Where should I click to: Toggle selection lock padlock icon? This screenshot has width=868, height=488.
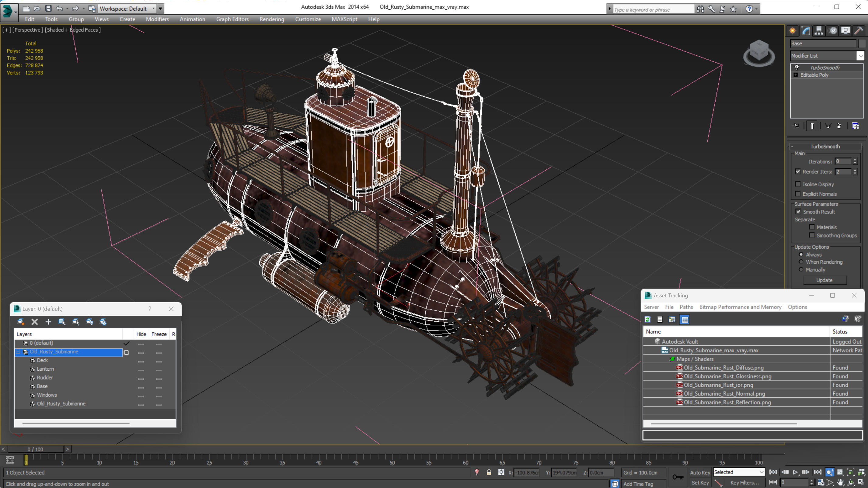489,472
